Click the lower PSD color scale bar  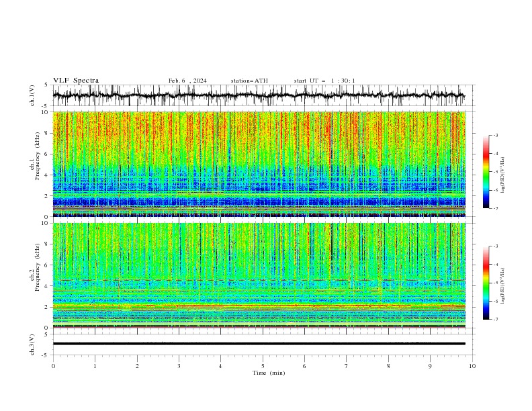(x=486, y=283)
